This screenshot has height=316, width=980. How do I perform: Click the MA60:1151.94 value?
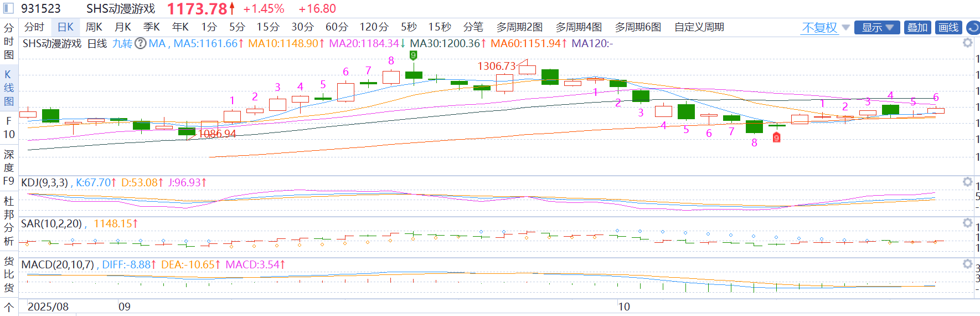pos(529,43)
